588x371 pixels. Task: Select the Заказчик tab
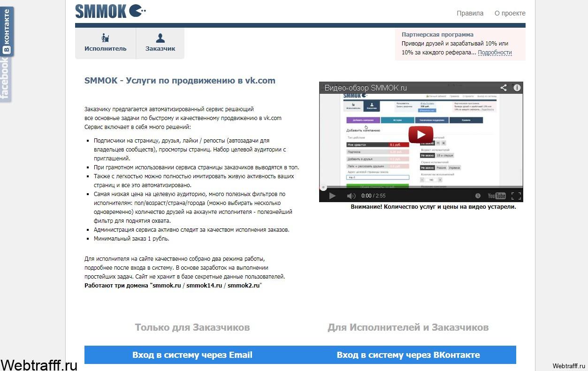click(x=160, y=43)
